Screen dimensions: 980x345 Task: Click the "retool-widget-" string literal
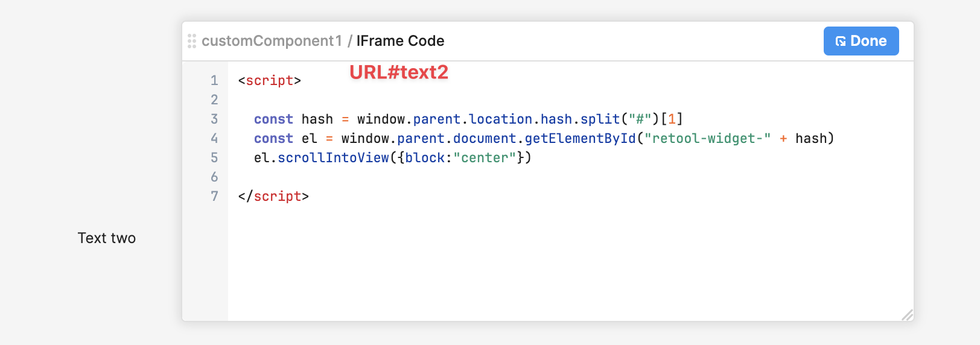tap(707, 139)
